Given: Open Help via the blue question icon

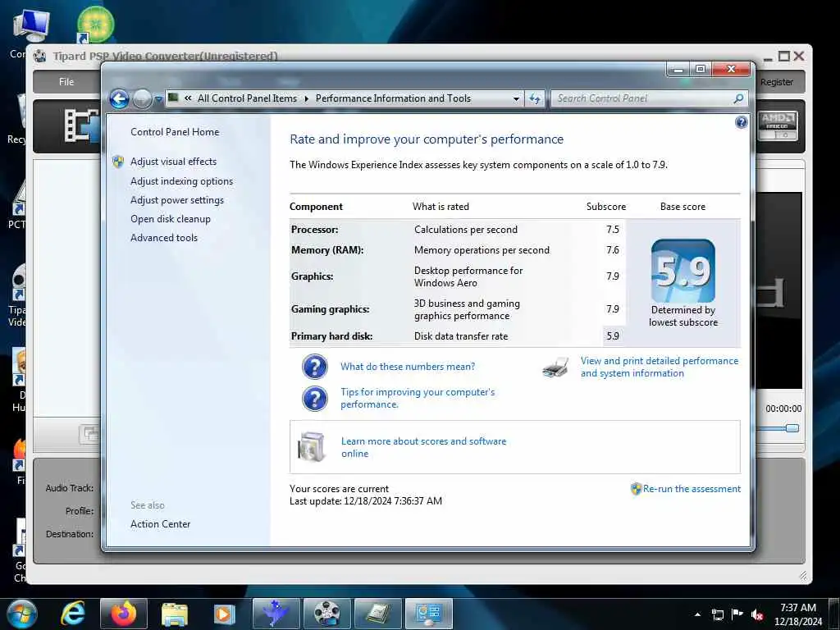Looking at the screenshot, I should (741, 122).
